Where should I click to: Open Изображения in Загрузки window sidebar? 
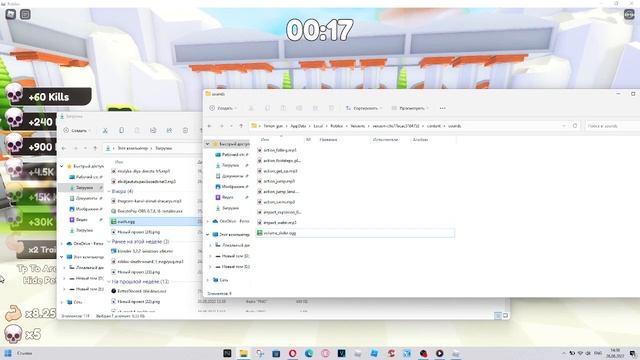coord(85,209)
